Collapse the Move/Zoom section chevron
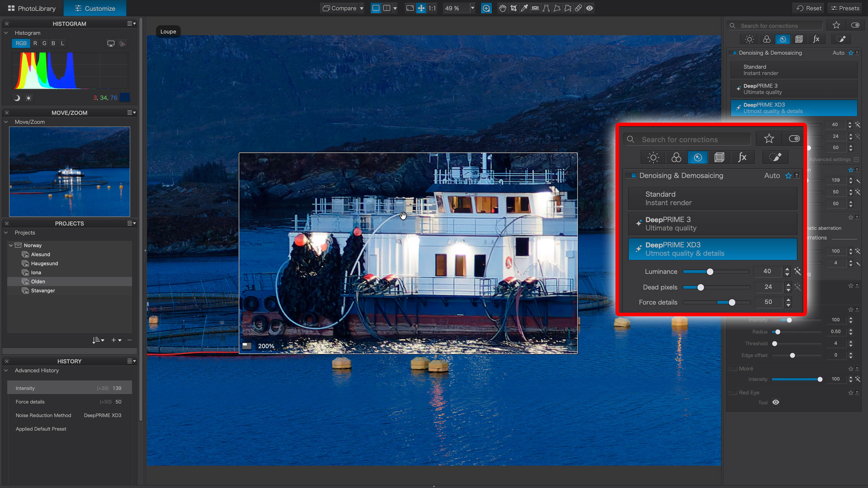The image size is (868, 488). pos(6,122)
